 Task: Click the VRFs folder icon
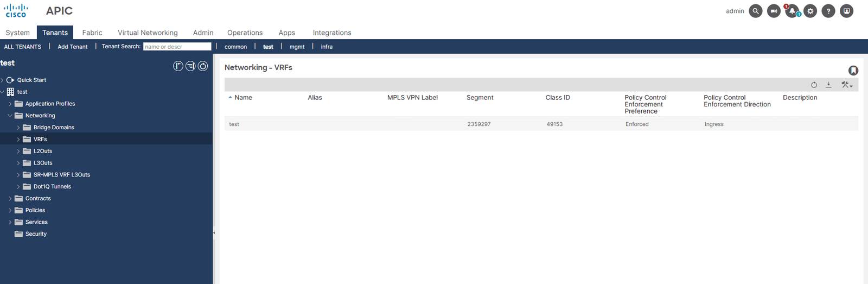click(27, 139)
